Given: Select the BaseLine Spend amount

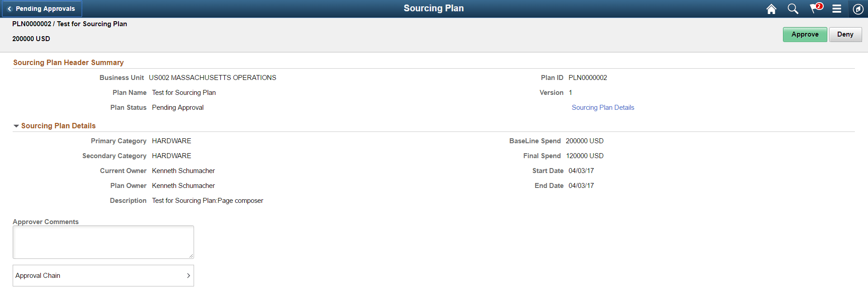Looking at the screenshot, I should pyautogui.click(x=584, y=141).
